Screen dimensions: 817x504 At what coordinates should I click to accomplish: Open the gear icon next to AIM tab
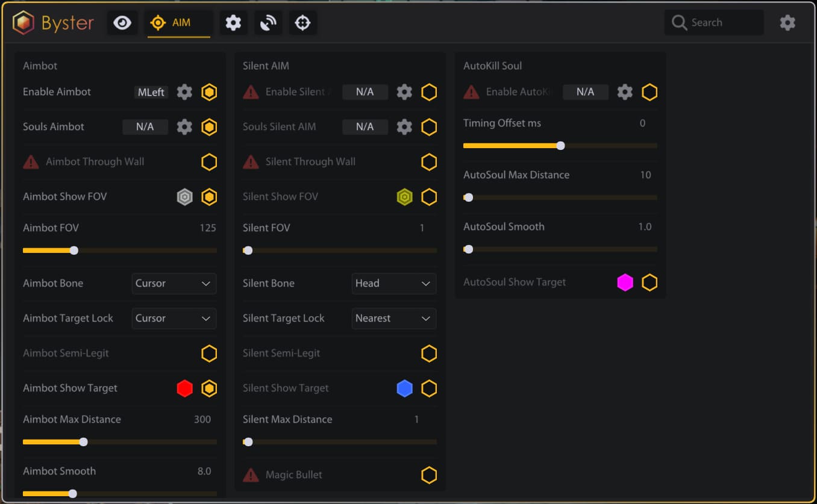click(x=233, y=23)
